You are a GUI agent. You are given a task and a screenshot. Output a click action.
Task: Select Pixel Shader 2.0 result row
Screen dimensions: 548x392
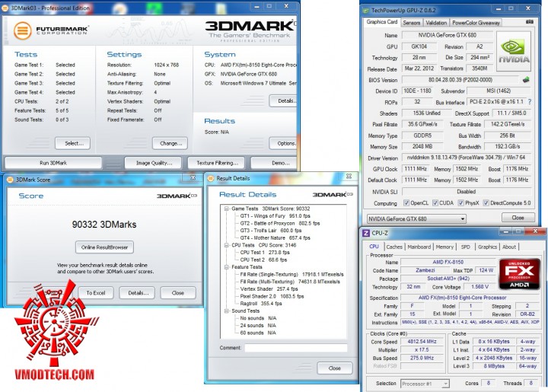point(272,296)
